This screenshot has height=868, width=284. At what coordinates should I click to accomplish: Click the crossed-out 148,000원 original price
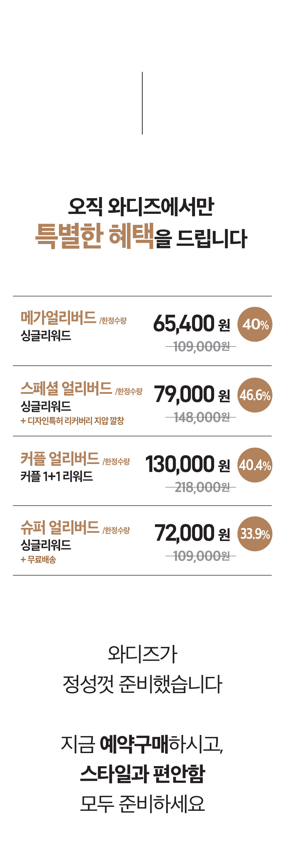point(201,418)
